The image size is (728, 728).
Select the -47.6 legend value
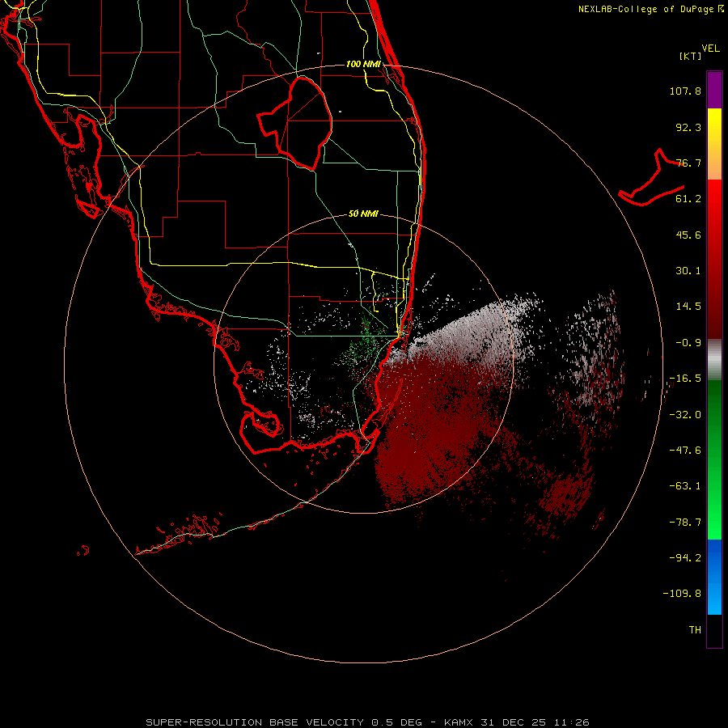(685, 451)
